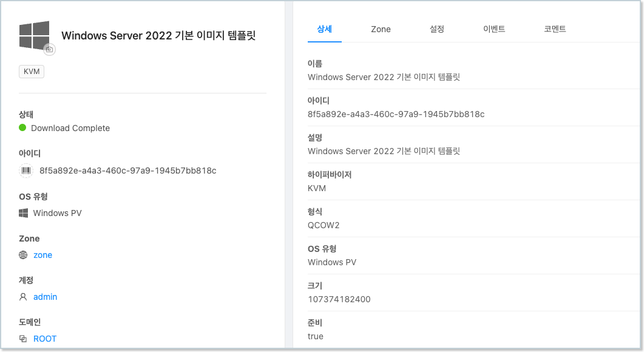Image resolution: width=644 pixels, height=352 pixels.
Task: Click the 계정 label
Action: coord(26,280)
